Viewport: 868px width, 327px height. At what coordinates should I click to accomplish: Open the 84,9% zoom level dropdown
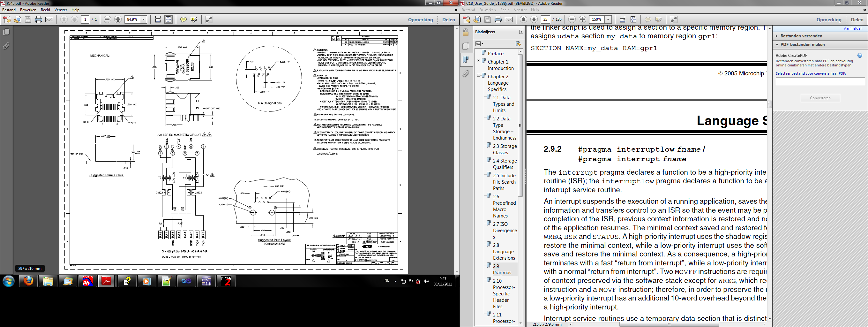coord(144,19)
